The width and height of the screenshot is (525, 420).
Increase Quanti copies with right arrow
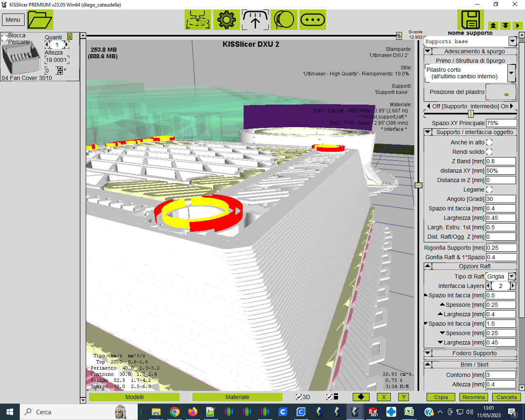(x=67, y=44)
